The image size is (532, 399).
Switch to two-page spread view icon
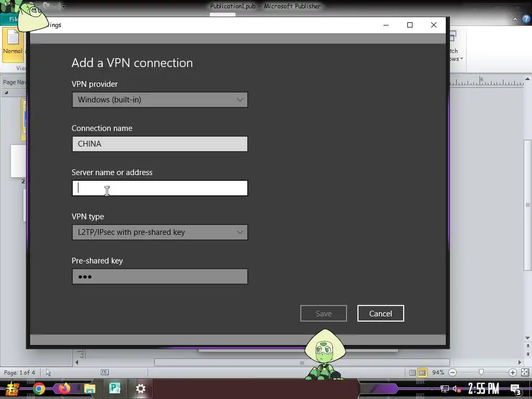click(422, 373)
